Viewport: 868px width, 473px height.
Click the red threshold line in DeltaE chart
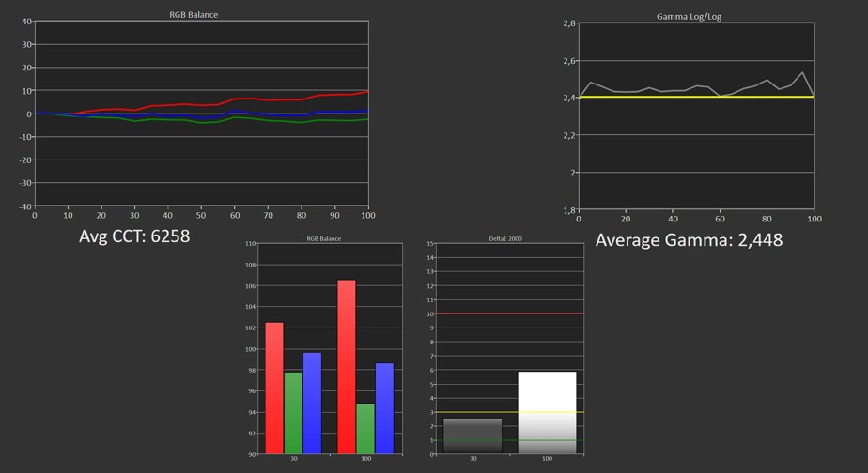pos(510,313)
